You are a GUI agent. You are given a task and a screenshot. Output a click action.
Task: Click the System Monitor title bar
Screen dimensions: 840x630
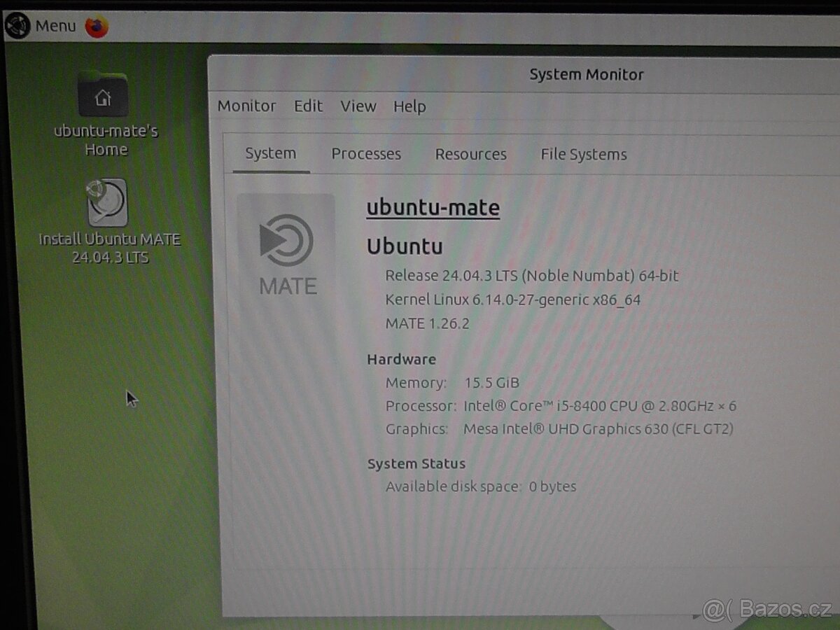(x=587, y=74)
